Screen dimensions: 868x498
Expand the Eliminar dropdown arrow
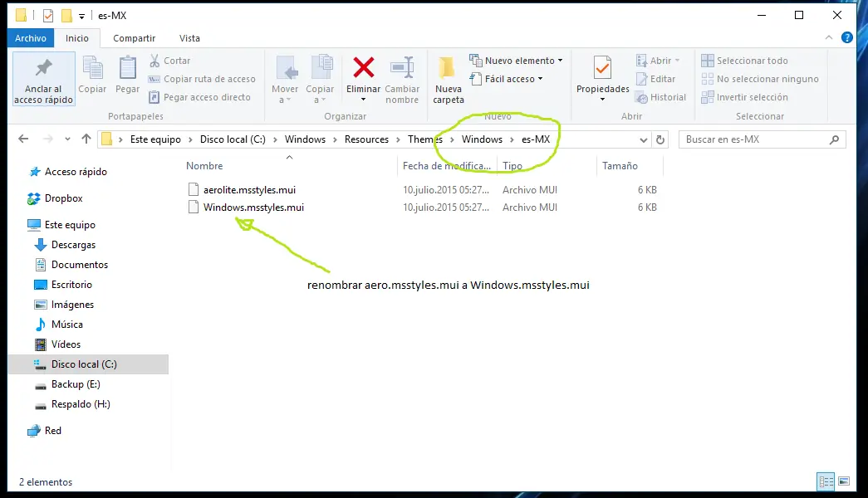pyautogui.click(x=363, y=100)
